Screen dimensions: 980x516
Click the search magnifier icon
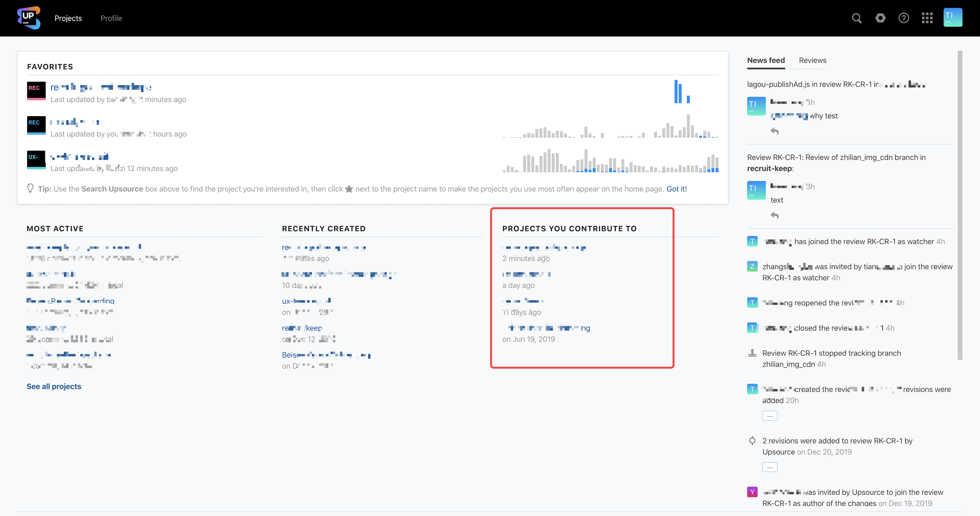[856, 18]
